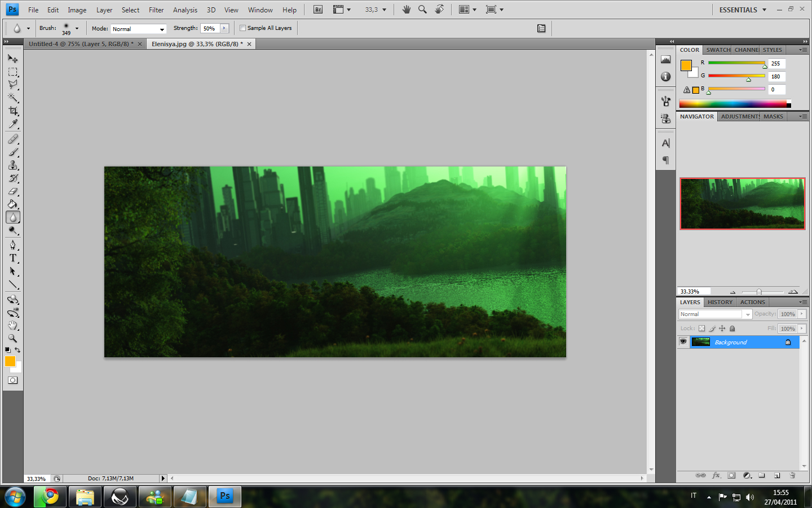Viewport: 812px width, 508px height.
Task: Click the Navigator image thumbnail
Action: (743, 204)
